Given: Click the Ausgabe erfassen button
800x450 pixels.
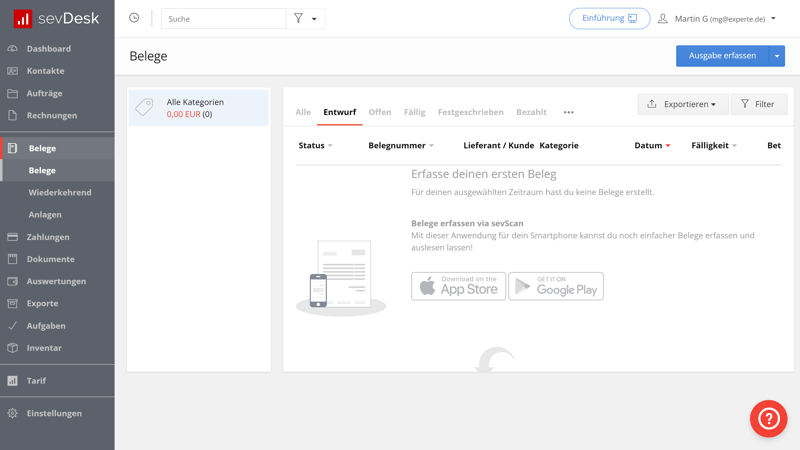Looking at the screenshot, I should point(722,56).
